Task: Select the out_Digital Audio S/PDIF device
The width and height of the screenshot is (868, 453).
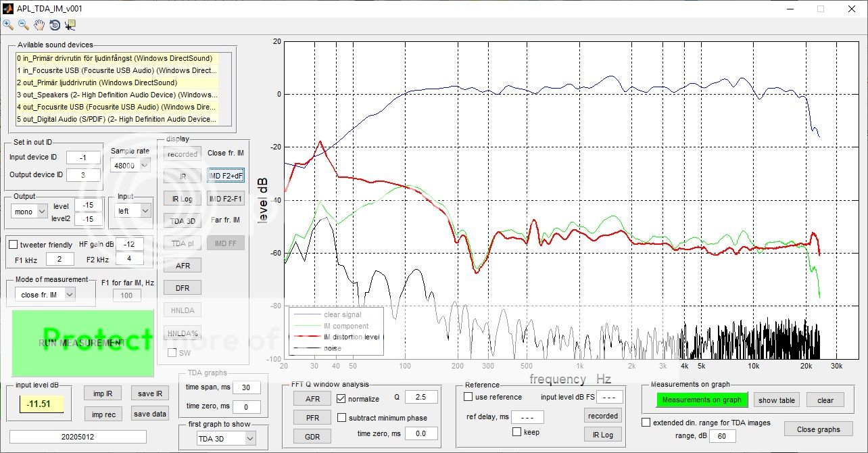Action: 118,119
